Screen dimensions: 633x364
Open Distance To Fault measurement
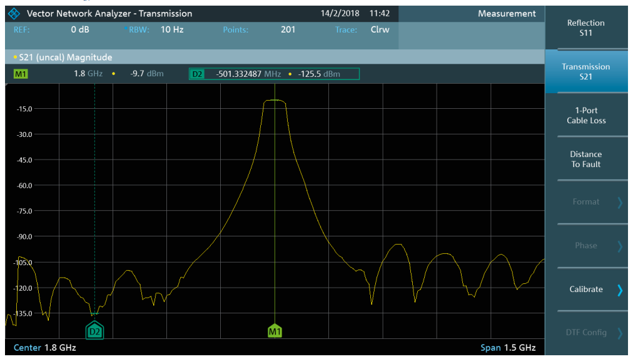585,159
